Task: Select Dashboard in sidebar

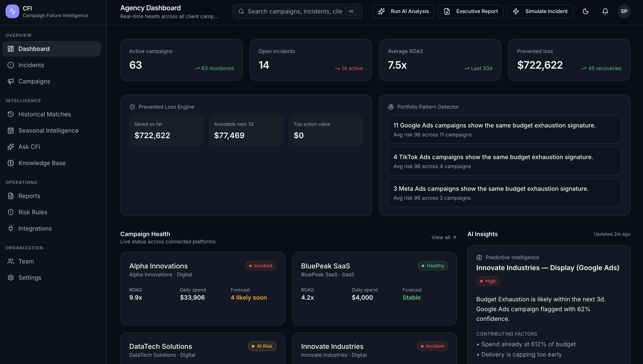Action: point(52,49)
